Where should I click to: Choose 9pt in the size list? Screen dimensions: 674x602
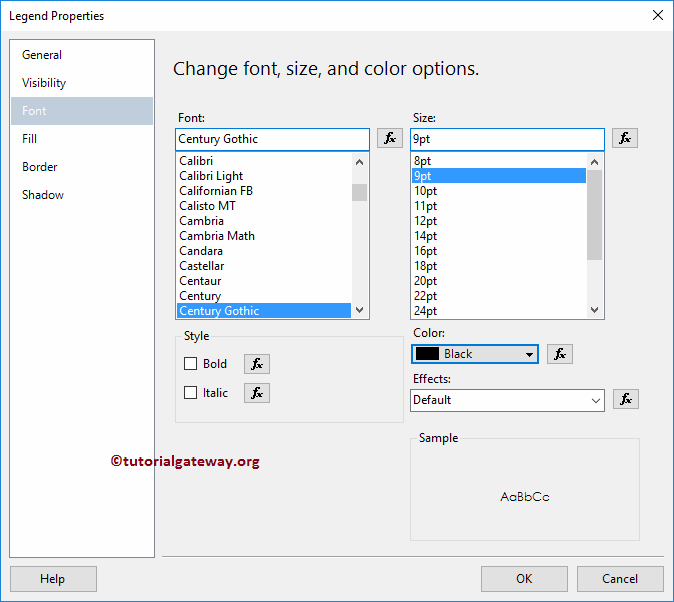pyautogui.click(x=499, y=176)
